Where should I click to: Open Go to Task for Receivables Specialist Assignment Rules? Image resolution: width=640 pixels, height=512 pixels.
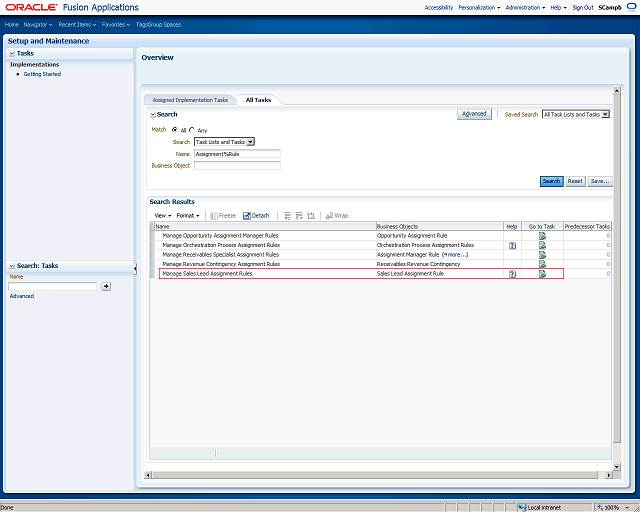[542, 254]
